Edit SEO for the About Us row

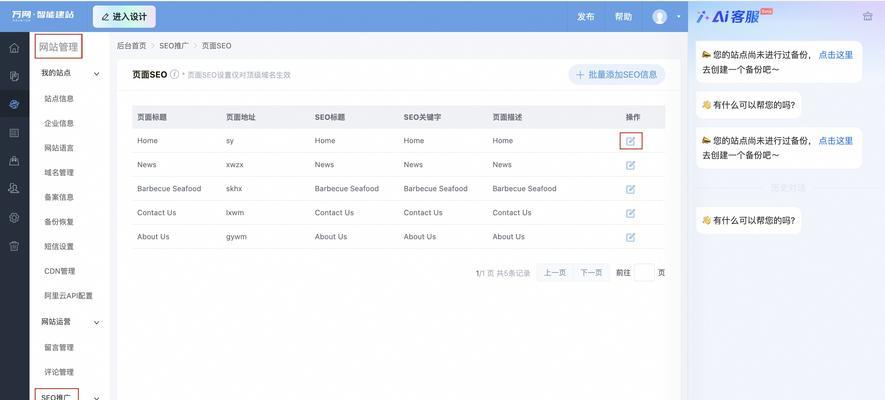point(630,238)
